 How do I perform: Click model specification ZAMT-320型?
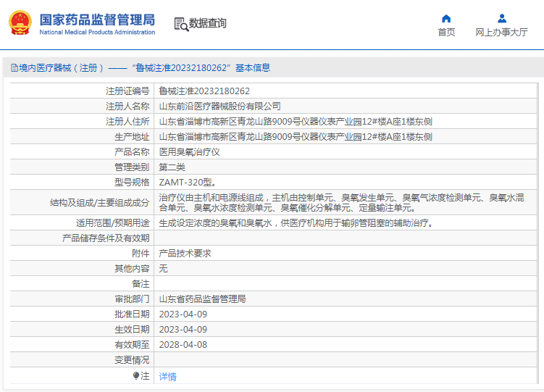(x=187, y=182)
